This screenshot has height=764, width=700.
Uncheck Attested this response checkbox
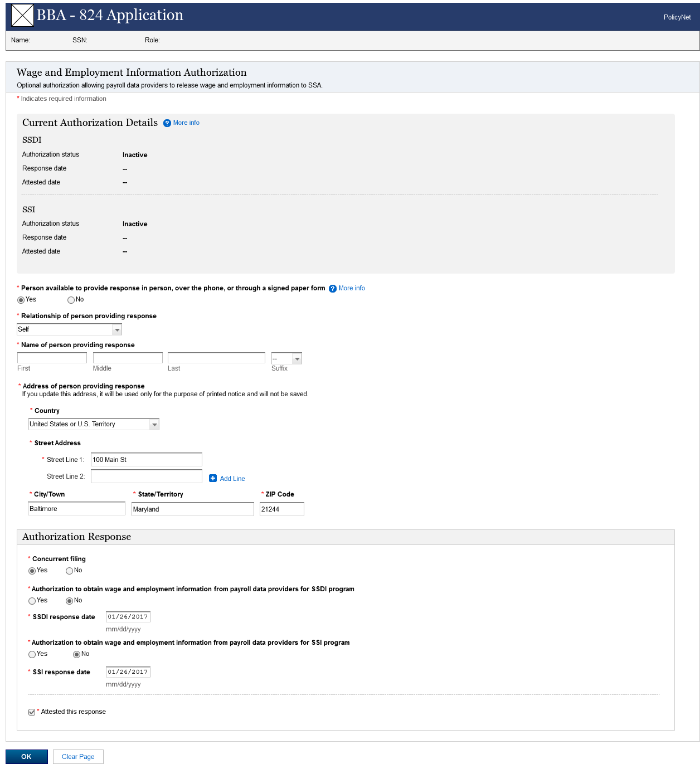[x=32, y=712]
